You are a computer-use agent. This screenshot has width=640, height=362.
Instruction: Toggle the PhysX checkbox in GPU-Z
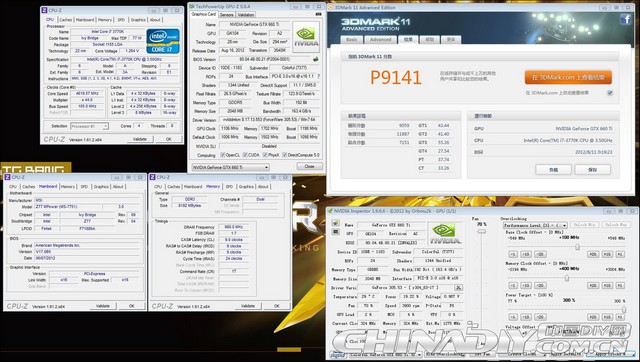(265, 155)
